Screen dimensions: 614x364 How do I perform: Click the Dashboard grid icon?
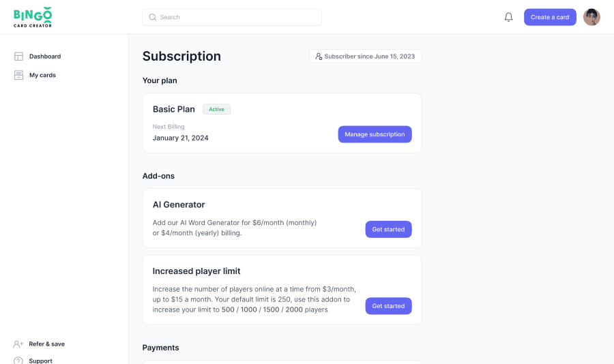pyautogui.click(x=18, y=57)
